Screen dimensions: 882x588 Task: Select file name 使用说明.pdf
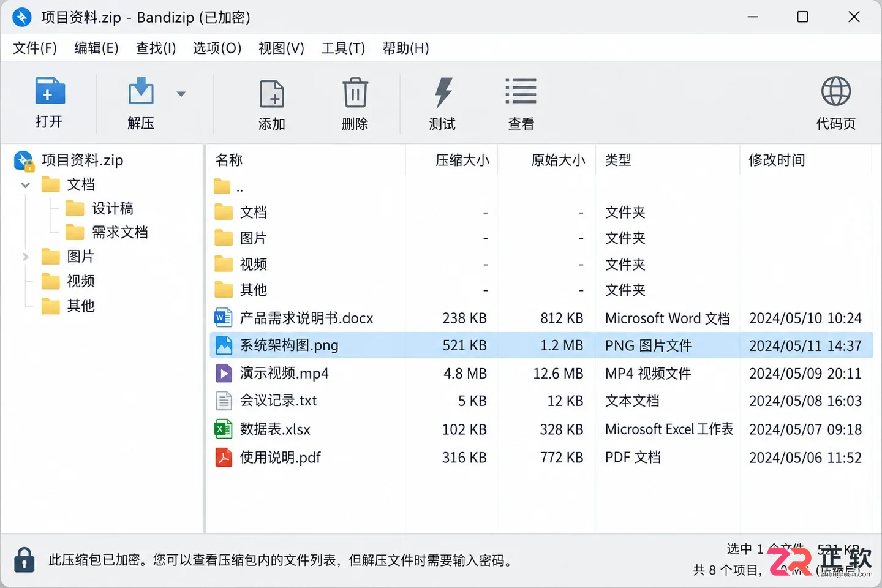[x=281, y=458]
